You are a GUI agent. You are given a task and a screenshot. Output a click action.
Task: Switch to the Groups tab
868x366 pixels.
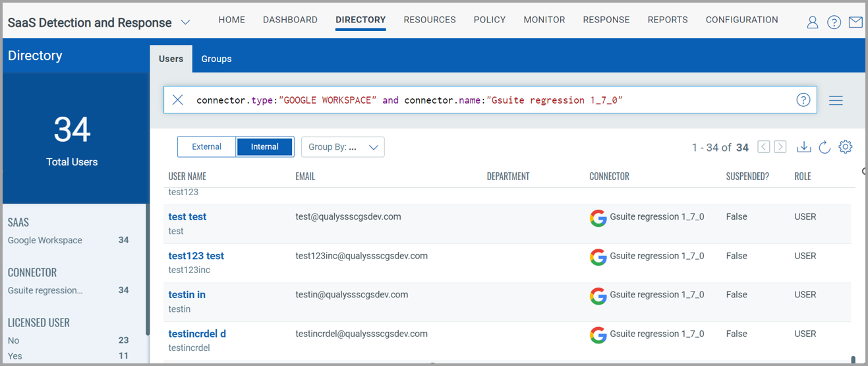click(x=216, y=59)
